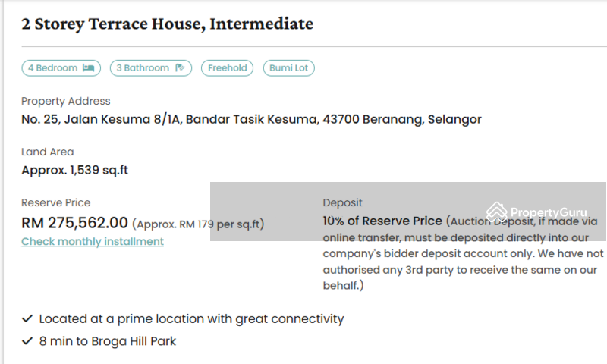Click the 10% of Reserve Price text
The width and height of the screenshot is (607, 364).
click(x=382, y=221)
